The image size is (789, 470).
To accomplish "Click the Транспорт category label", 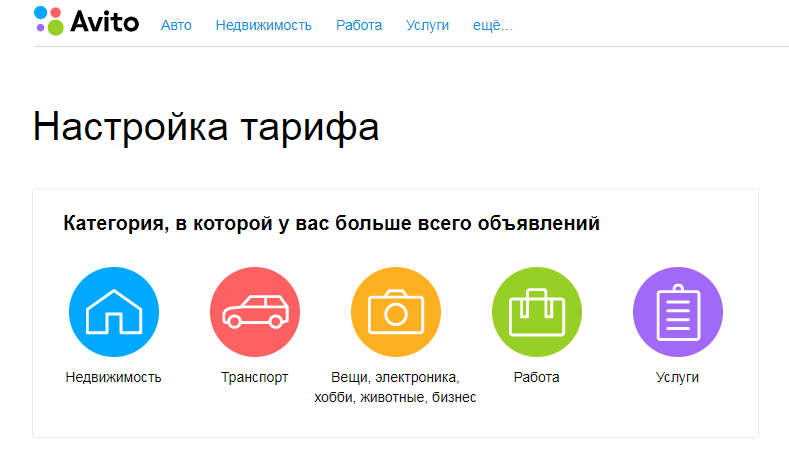I will coord(254,378).
